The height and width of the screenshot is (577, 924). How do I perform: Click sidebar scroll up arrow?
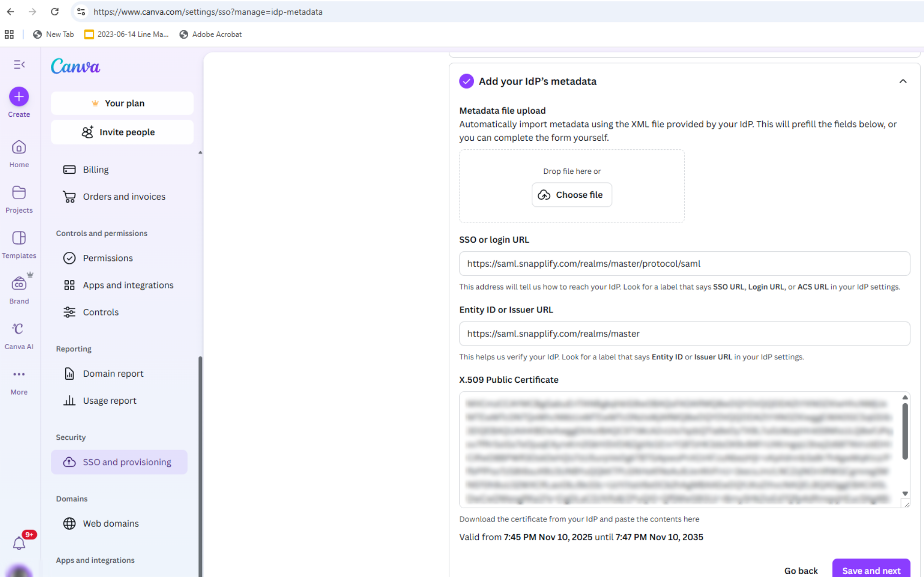pyautogui.click(x=200, y=152)
